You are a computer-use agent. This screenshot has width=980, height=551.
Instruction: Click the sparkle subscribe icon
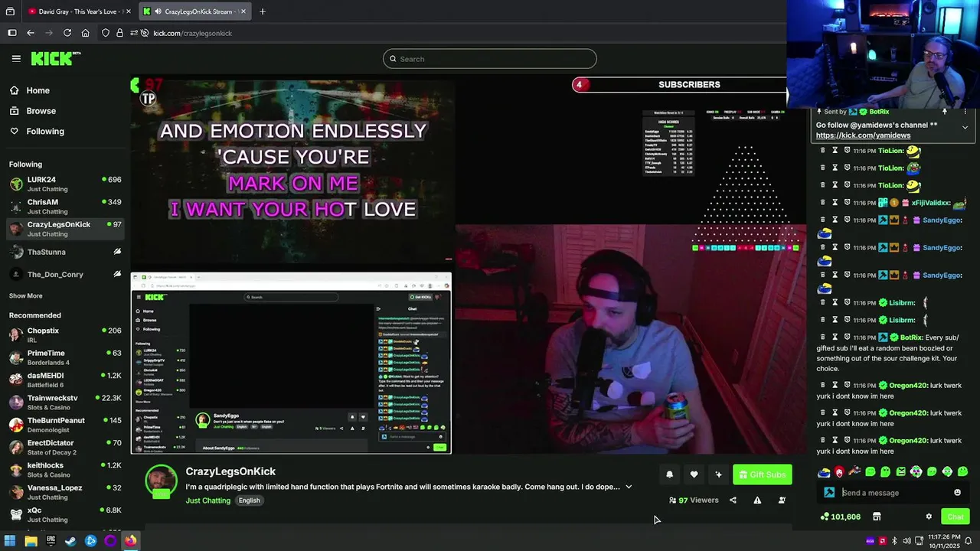[x=718, y=474]
